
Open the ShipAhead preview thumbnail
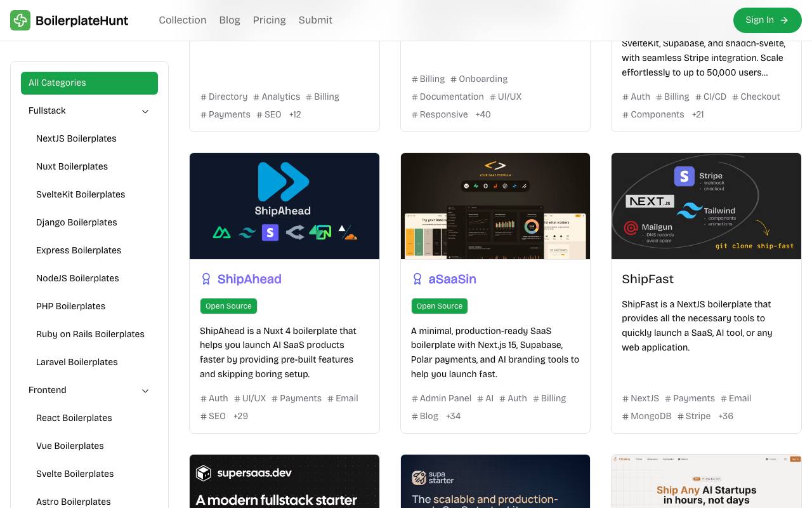(x=284, y=206)
